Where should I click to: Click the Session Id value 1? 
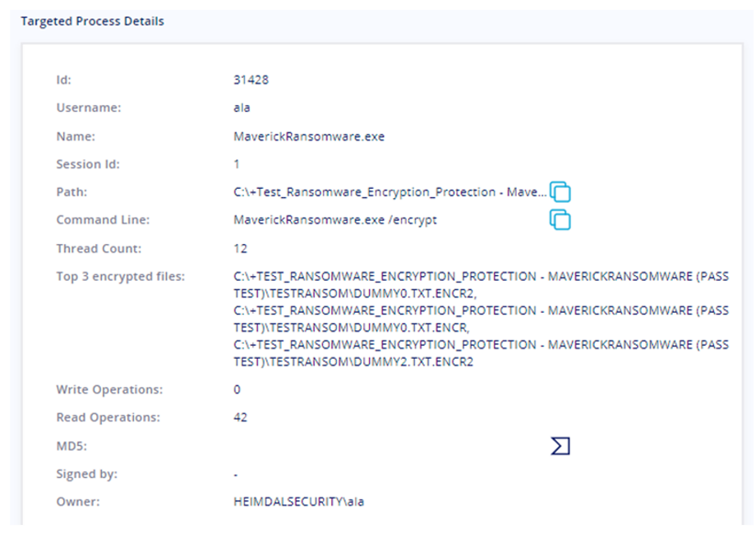pyautogui.click(x=237, y=164)
